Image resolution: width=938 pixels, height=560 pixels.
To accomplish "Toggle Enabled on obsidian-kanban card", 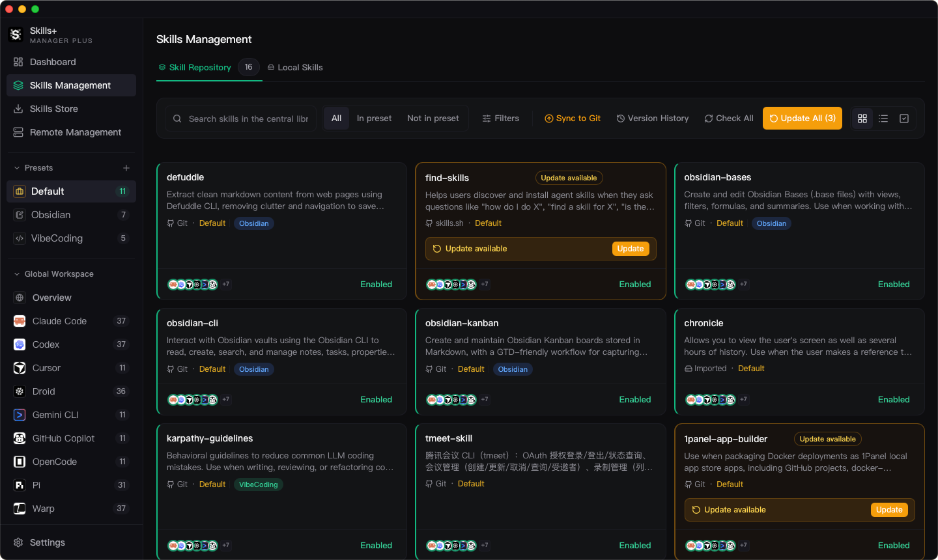I will click(x=635, y=400).
